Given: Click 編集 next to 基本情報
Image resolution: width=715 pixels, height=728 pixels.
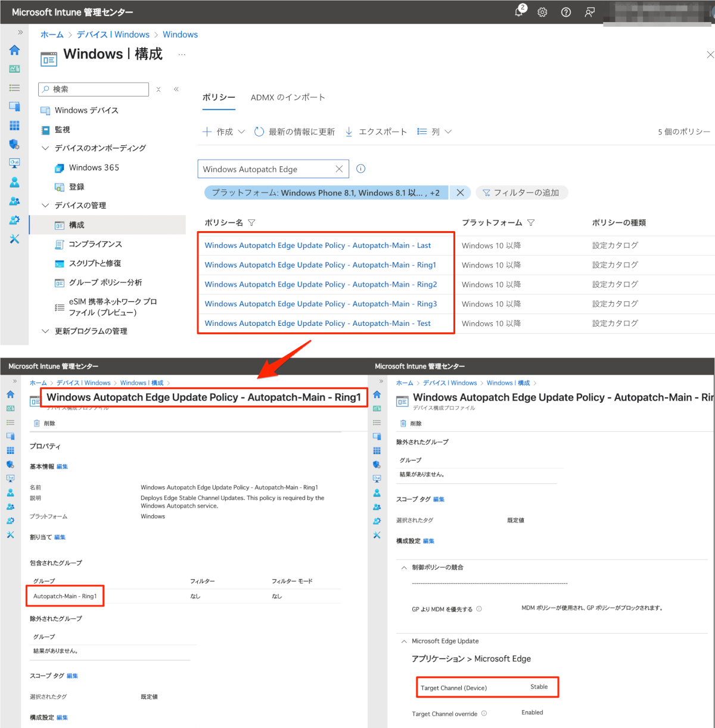Looking at the screenshot, I should (x=62, y=466).
